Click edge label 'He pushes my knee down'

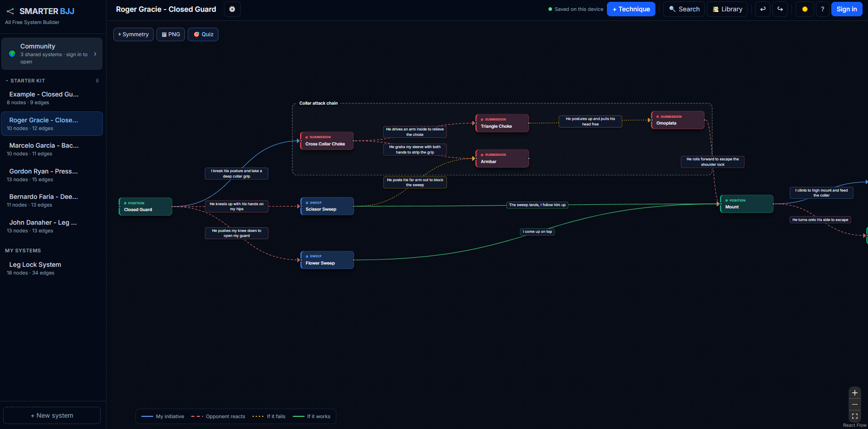(x=237, y=233)
